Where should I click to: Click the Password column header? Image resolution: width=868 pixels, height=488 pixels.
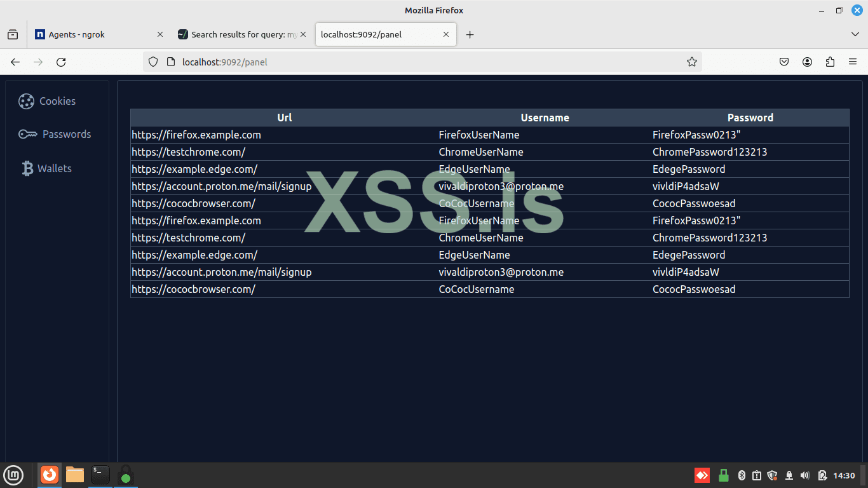(x=750, y=118)
